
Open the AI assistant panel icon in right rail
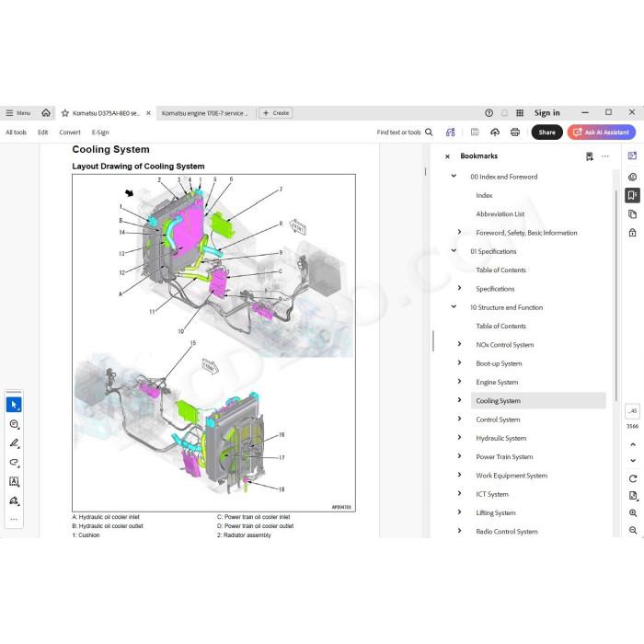click(632, 155)
